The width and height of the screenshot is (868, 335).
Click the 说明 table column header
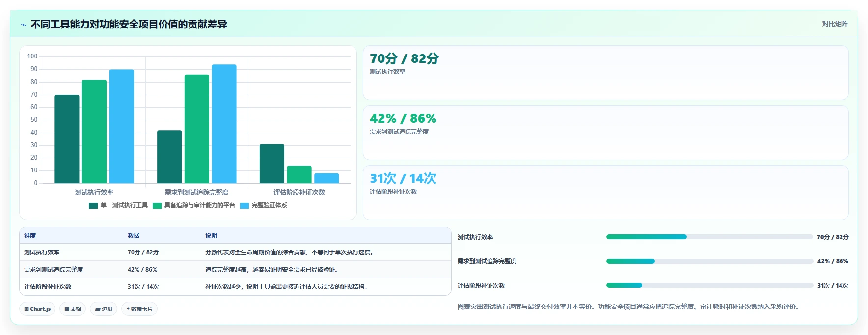(x=211, y=236)
